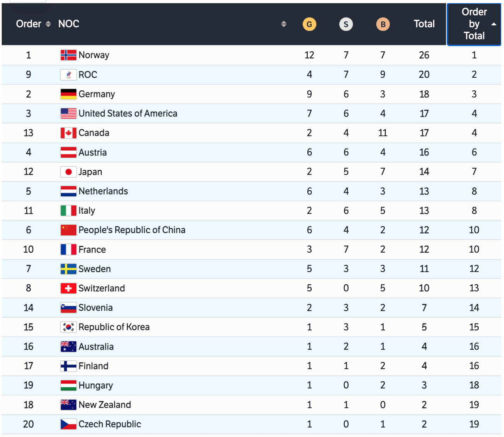The image size is (504, 437).
Task: Sort by NOC column sort arrows
Action: (284, 24)
